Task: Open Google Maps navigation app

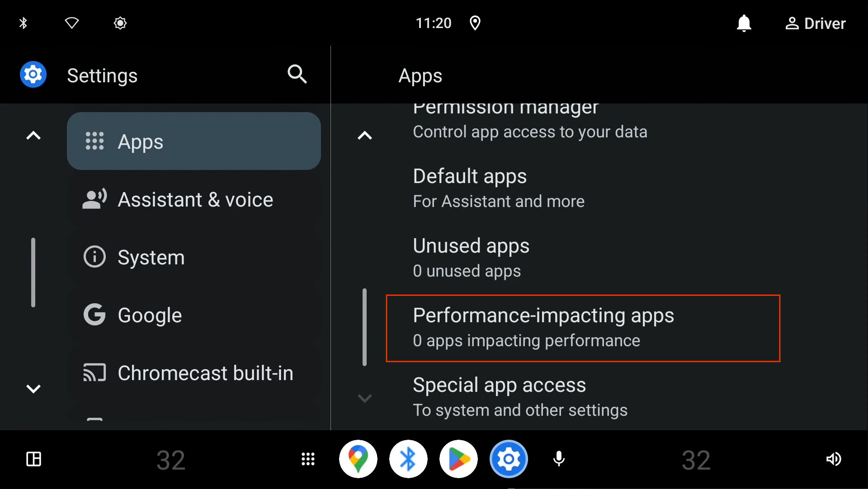Action: (x=359, y=459)
